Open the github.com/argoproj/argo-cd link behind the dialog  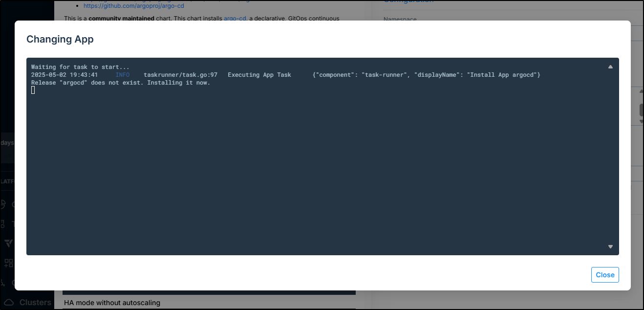tap(133, 6)
